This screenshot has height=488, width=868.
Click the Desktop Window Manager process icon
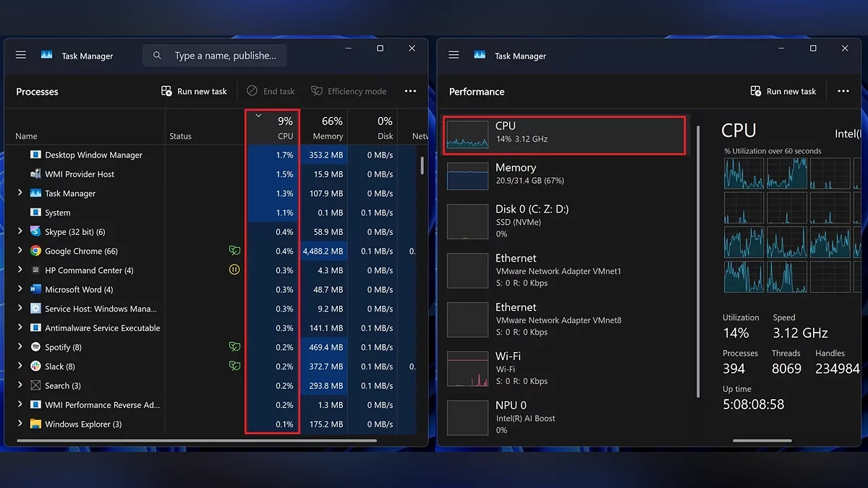coord(35,155)
